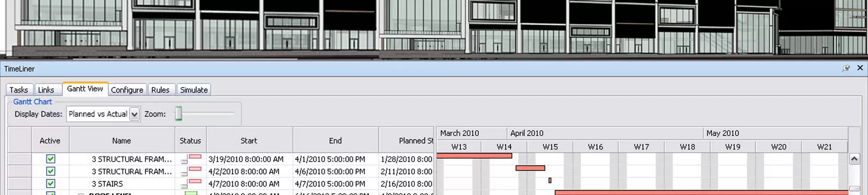The image size is (868, 195).
Task: Click the status icon for 3 STAIRS
Action: [x=191, y=183]
